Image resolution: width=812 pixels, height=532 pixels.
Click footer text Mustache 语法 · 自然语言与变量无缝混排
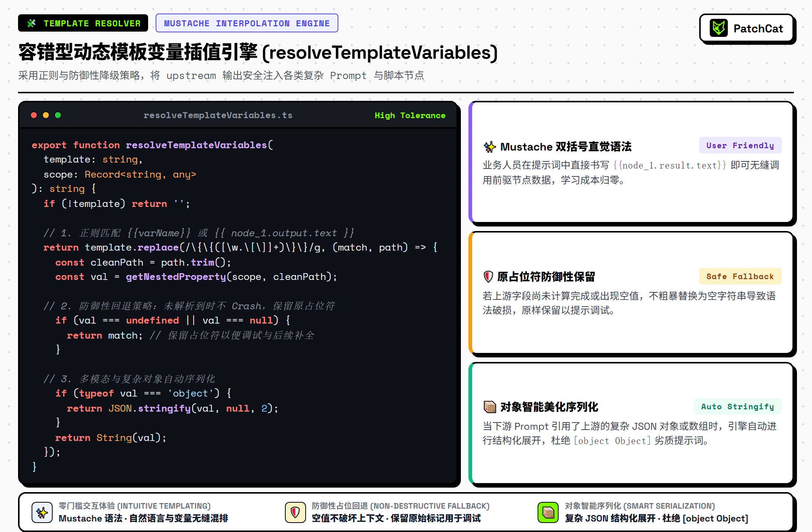coord(144,518)
